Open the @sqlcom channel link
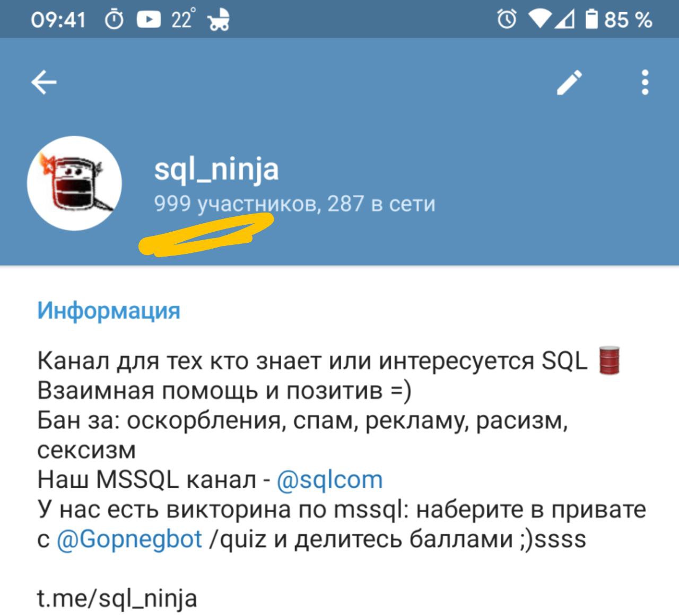The width and height of the screenshot is (679, 616). coord(329,480)
